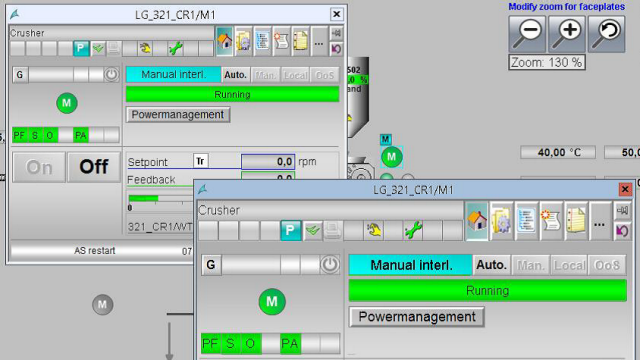Click the Setpoint rpm input field

tap(268, 162)
